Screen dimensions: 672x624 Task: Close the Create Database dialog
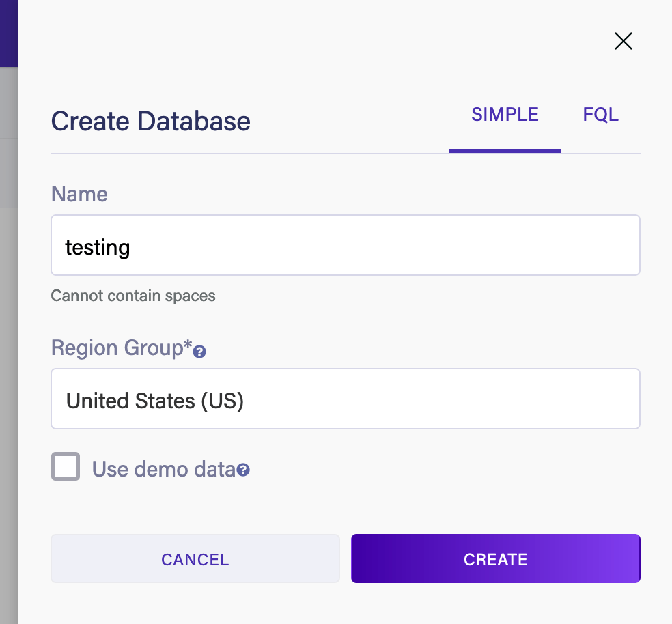point(623,42)
